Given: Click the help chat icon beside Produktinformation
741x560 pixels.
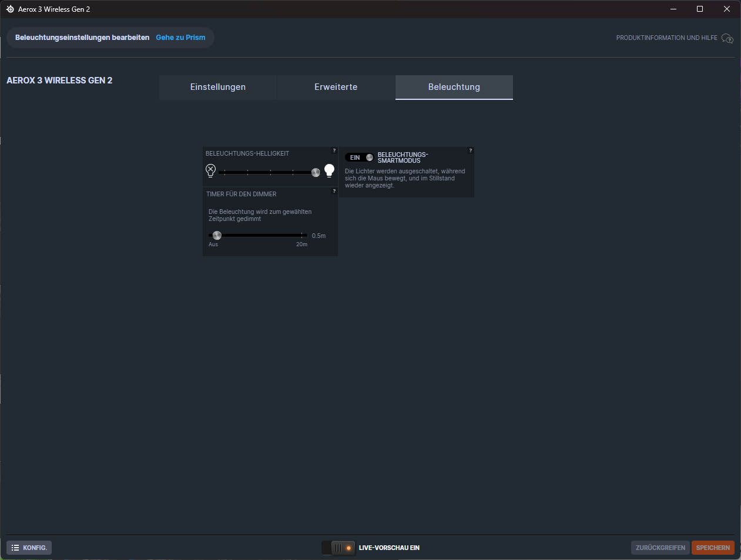Looking at the screenshot, I should 727,38.
